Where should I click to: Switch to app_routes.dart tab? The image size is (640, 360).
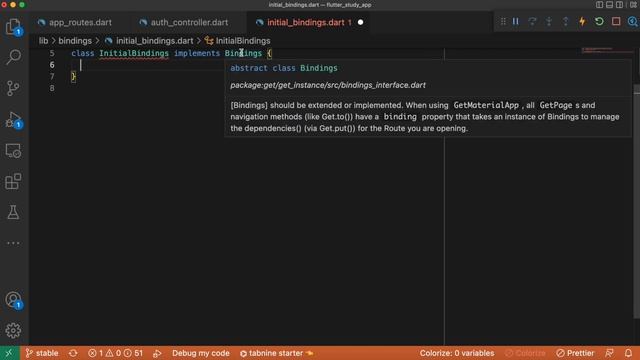[80, 22]
